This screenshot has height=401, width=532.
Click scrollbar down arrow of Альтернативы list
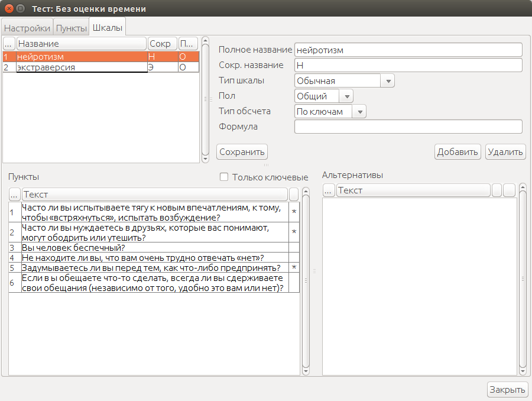(523, 371)
